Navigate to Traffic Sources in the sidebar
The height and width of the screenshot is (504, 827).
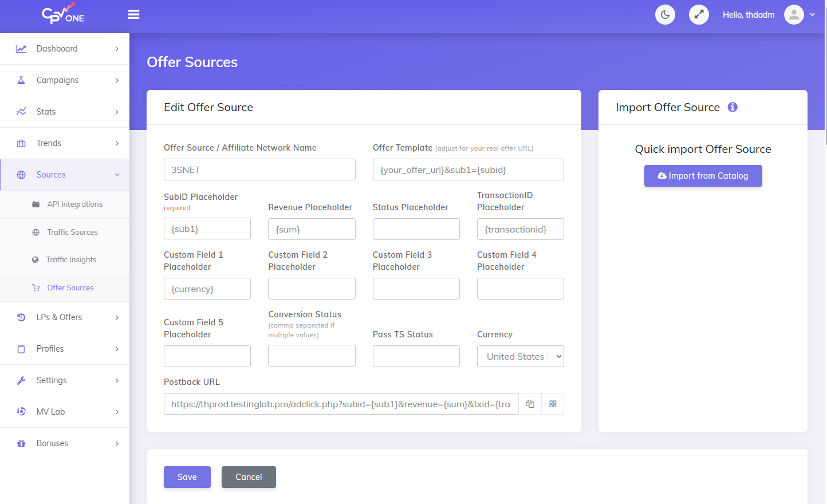point(72,232)
